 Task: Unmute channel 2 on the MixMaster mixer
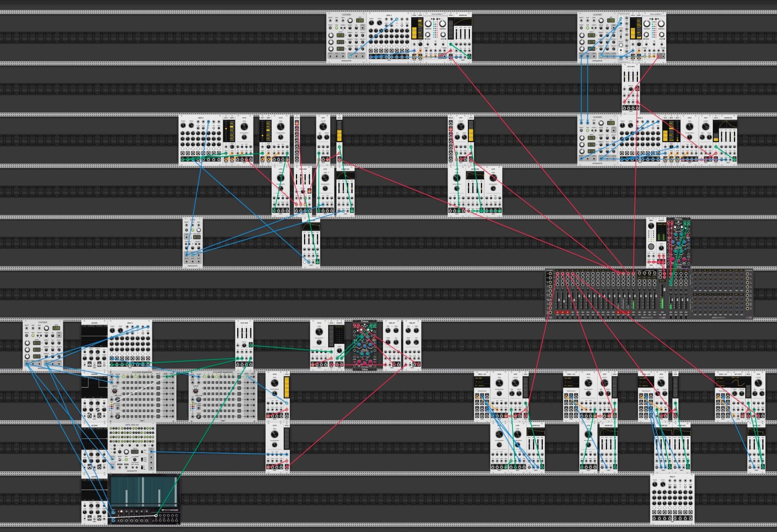563,312
